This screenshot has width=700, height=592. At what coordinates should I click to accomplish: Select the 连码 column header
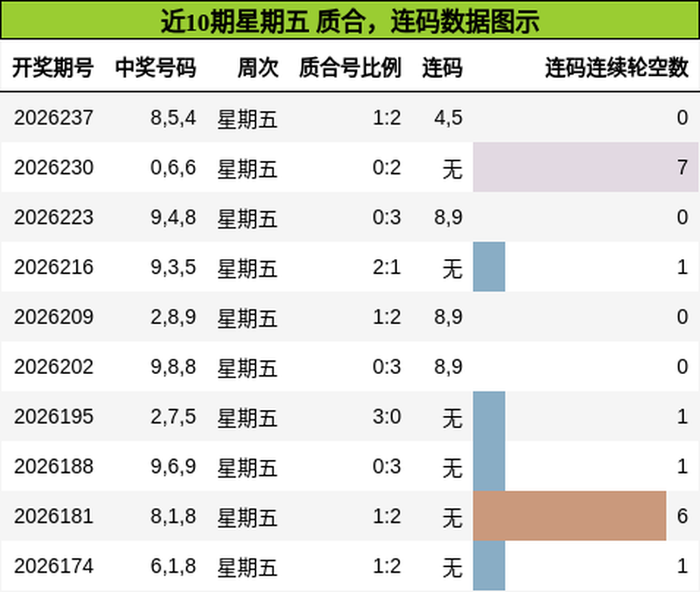pyautogui.click(x=443, y=67)
